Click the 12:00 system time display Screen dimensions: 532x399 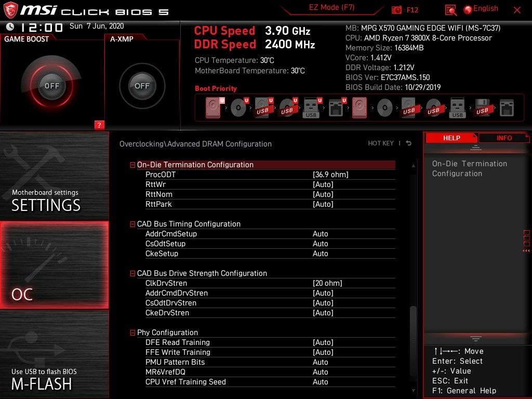coord(42,27)
